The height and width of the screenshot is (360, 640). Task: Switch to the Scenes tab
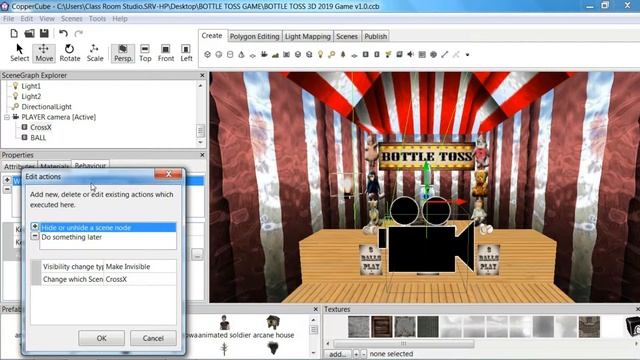[x=347, y=36]
